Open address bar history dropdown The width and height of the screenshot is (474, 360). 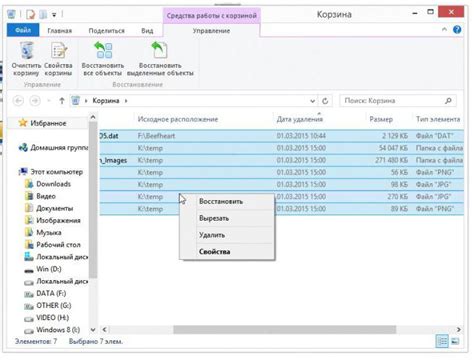point(312,101)
